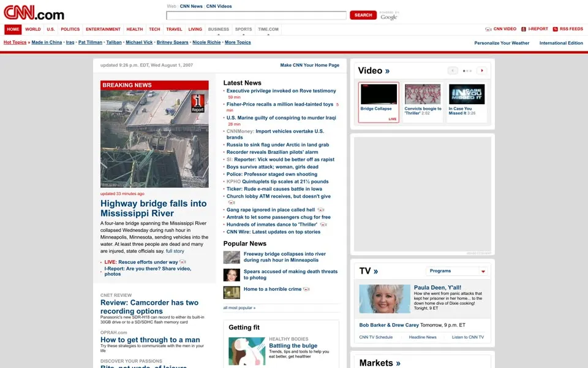The width and height of the screenshot is (588, 368).
Task: Click More Topics link
Action: (x=238, y=42)
